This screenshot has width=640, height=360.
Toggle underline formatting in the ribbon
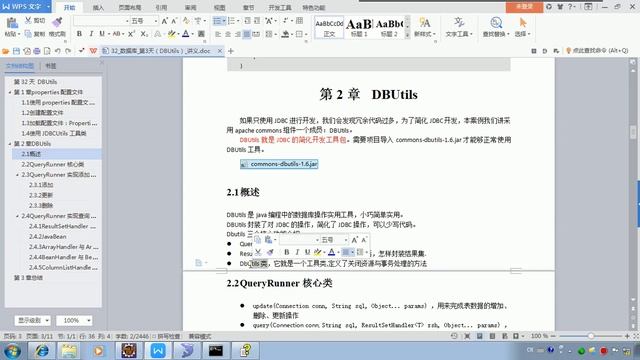tap(102, 34)
